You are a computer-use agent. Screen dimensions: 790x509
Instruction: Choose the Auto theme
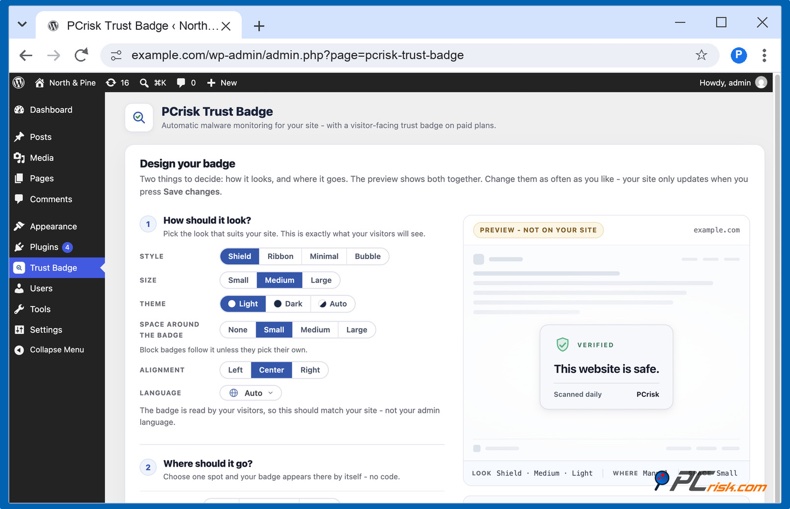[x=333, y=304]
